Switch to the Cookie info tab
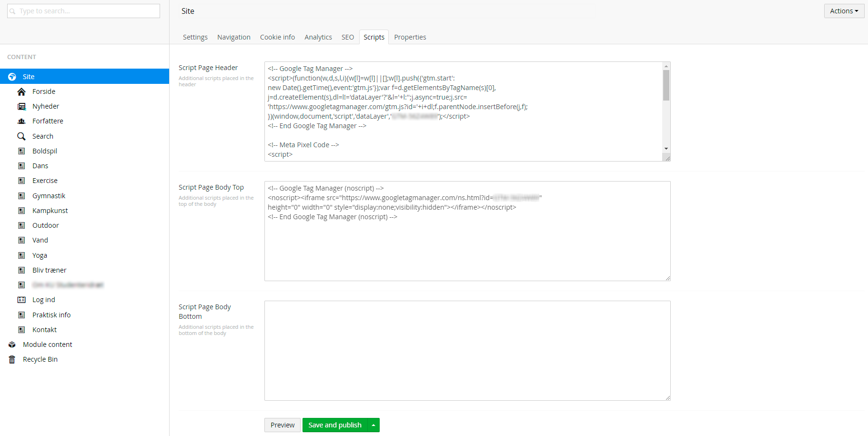 pos(277,37)
